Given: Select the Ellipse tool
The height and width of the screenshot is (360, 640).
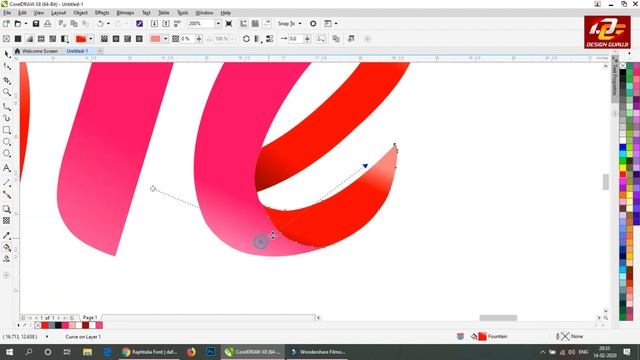Looking at the screenshot, I should [7, 142].
